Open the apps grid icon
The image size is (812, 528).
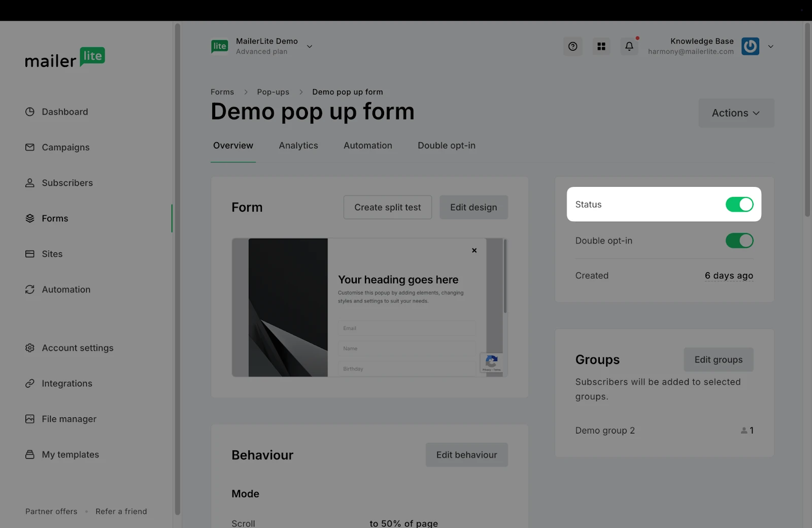[x=601, y=46]
